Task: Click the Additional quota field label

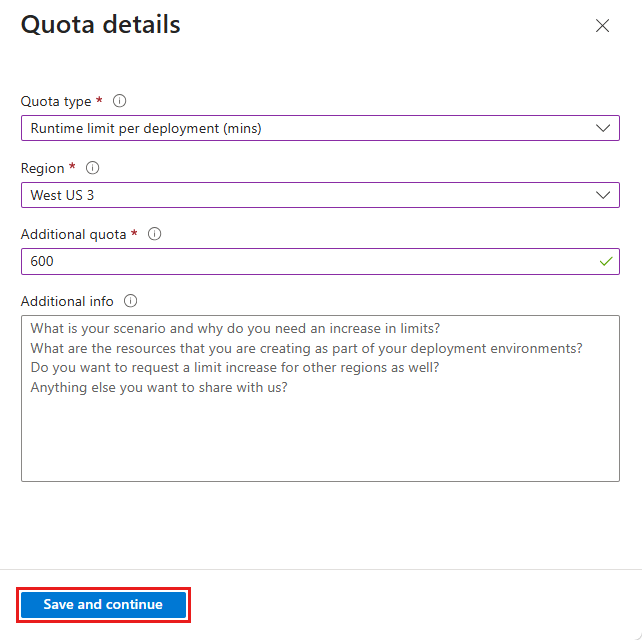Action: coord(74,235)
